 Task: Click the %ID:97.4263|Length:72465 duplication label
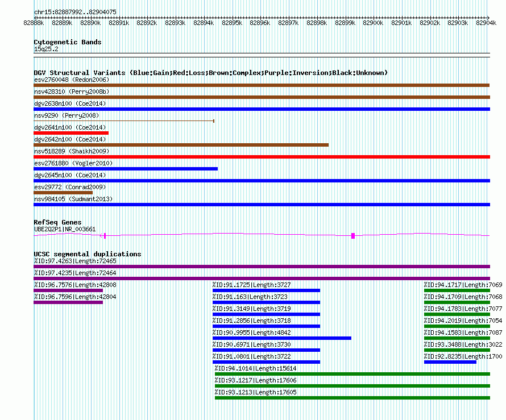pos(75,261)
